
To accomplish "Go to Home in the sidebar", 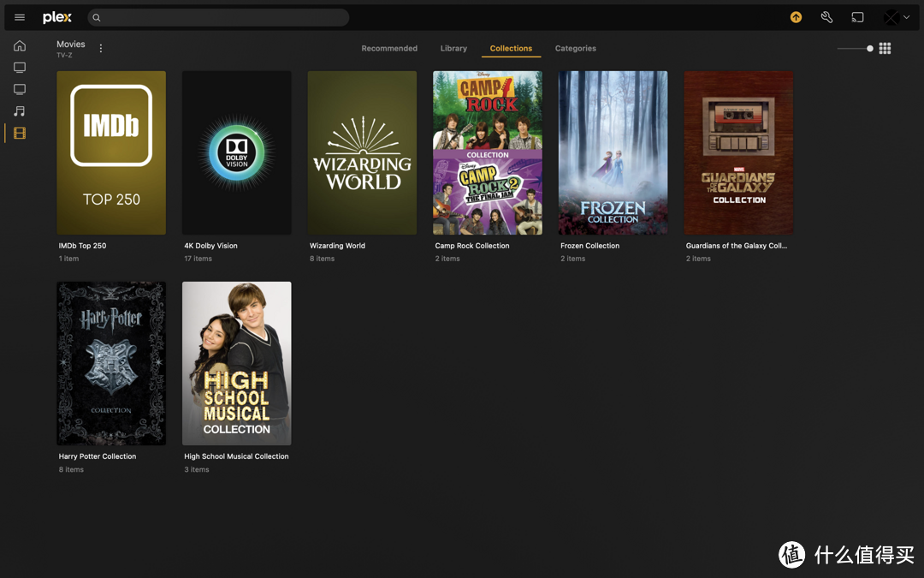I will coord(20,45).
